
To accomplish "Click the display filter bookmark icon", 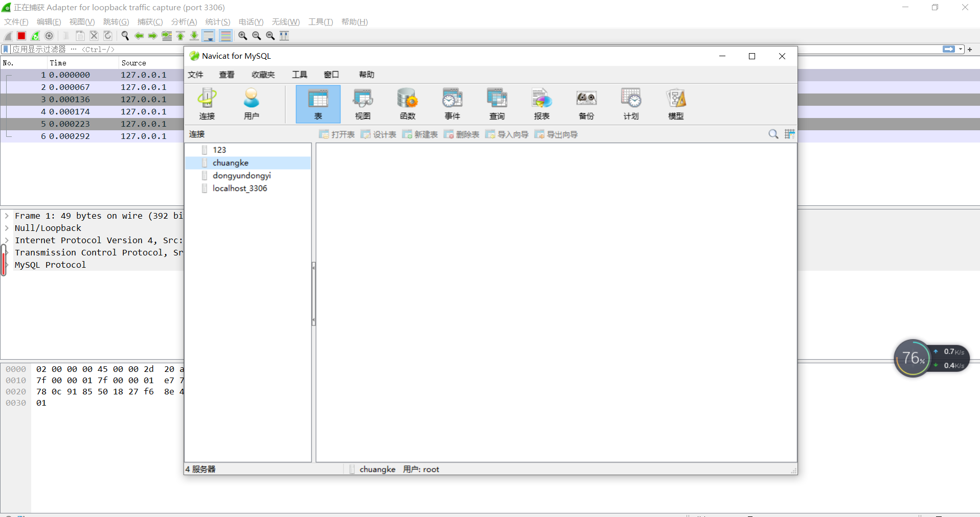I will [x=6, y=49].
